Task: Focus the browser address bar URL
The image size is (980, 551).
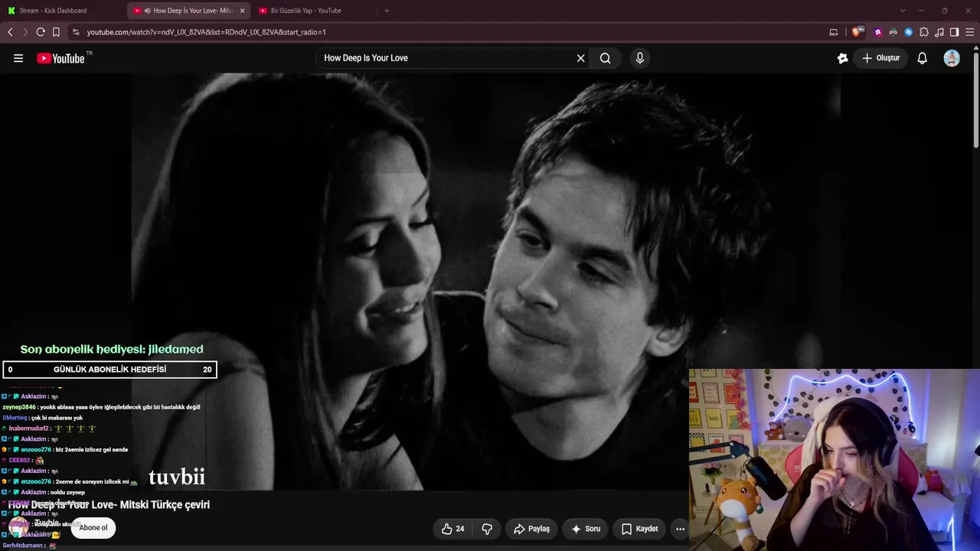Action: tap(207, 32)
